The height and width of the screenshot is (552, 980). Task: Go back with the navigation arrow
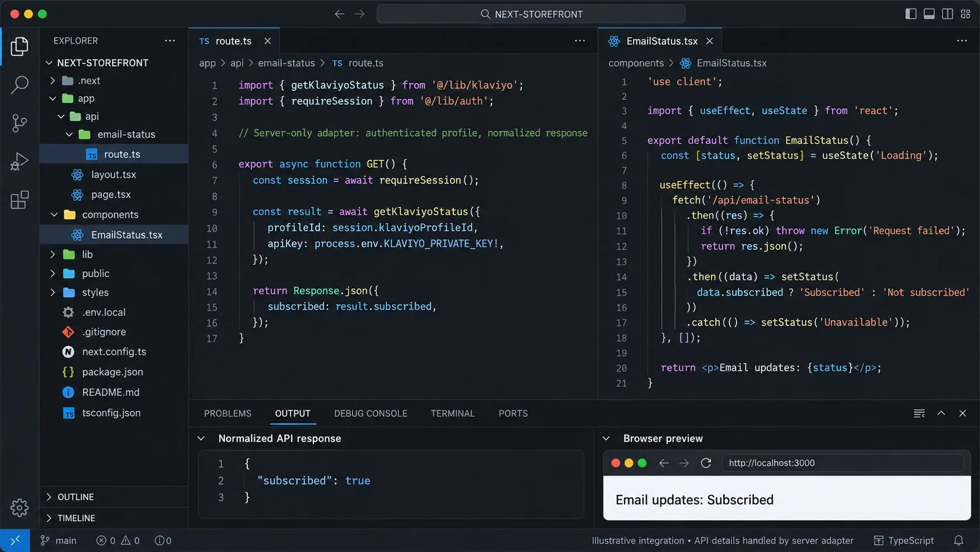tap(339, 14)
